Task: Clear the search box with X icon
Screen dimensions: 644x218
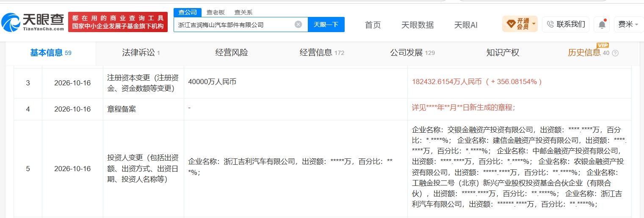Action: pos(298,25)
